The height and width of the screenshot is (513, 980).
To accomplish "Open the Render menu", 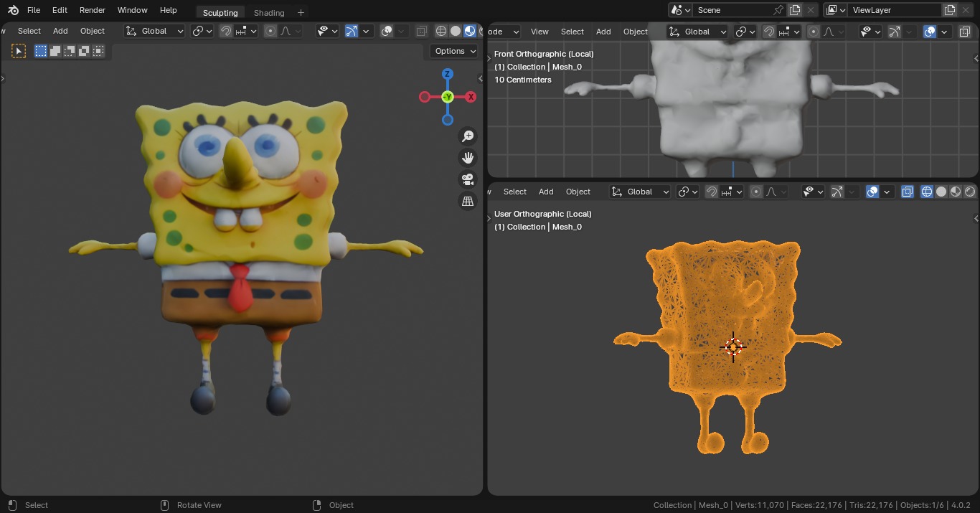I will click(93, 10).
